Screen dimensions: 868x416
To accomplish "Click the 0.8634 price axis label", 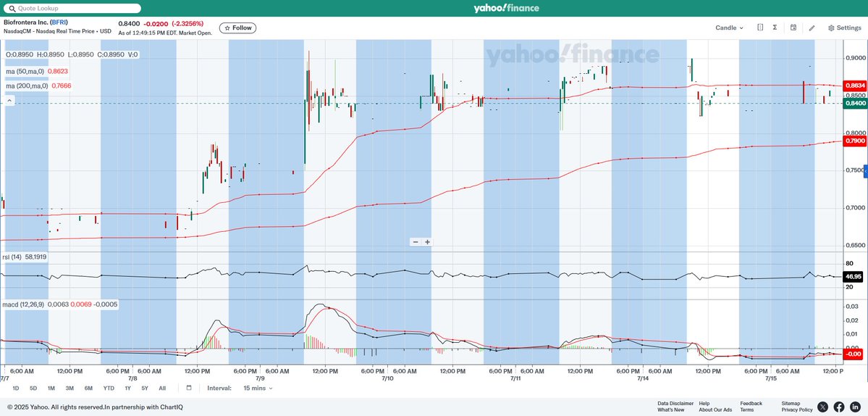I will (854, 86).
